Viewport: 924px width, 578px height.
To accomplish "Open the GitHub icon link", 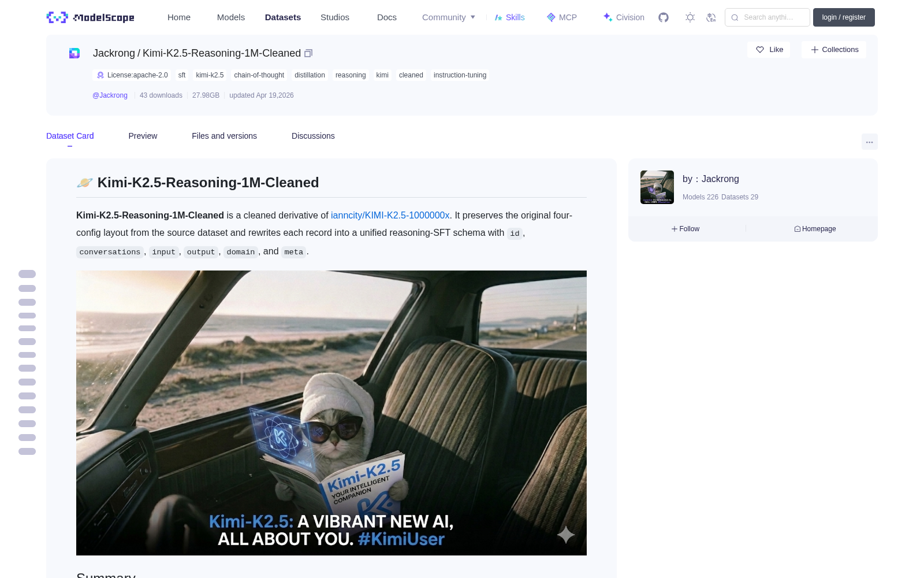I will tap(664, 17).
